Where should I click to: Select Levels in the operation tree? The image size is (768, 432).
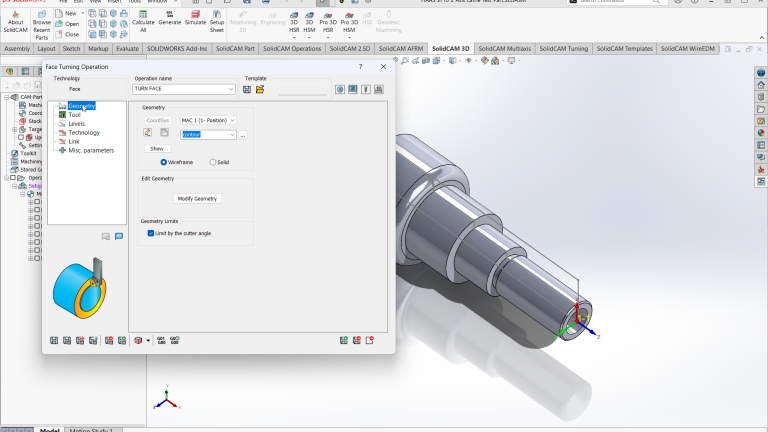pyautogui.click(x=76, y=124)
